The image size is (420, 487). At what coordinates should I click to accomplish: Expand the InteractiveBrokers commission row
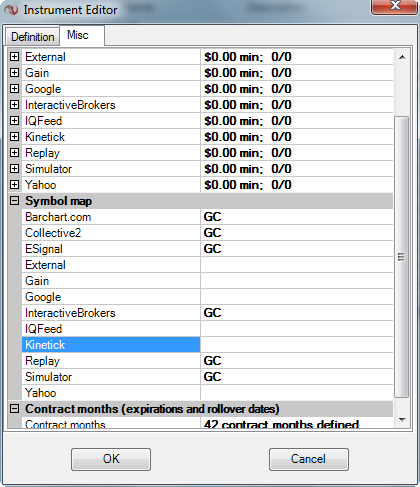click(14, 105)
